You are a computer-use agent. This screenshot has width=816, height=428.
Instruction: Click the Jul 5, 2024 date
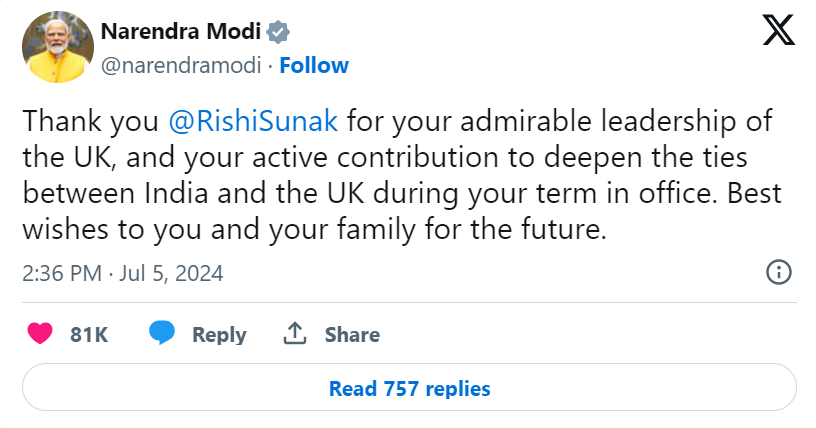point(173,273)
